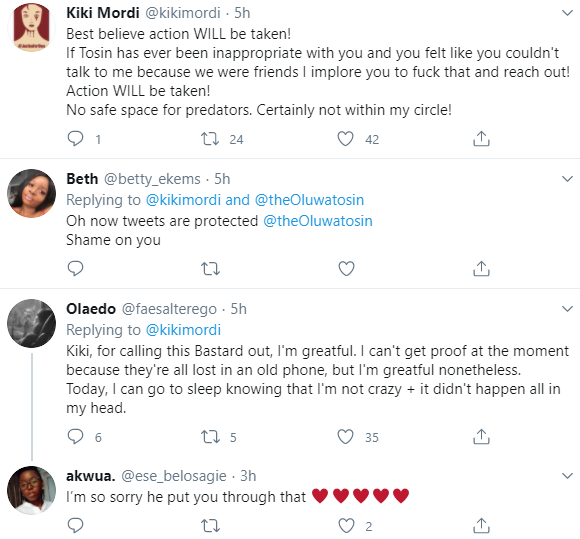Open Kiki Mordi's profile avatar
Screen dimensions: 580x539
(31, 28)
